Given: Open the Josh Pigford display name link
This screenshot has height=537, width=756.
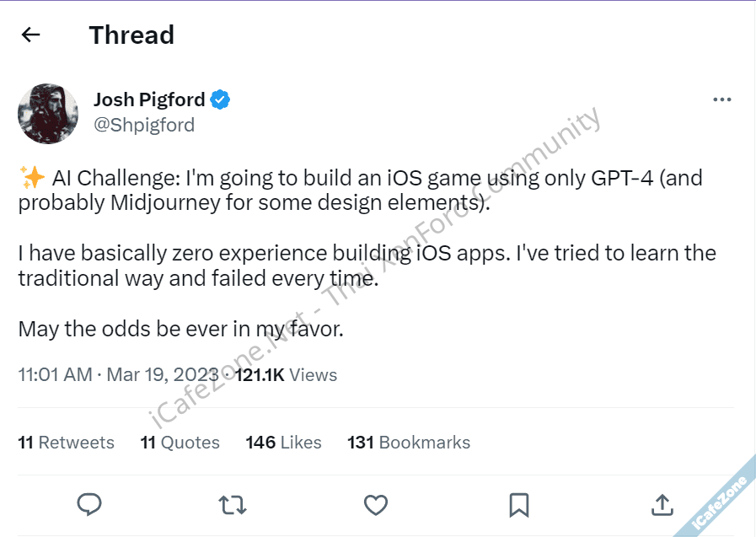Looking at the screenshot, I should [x=149, y=99].
